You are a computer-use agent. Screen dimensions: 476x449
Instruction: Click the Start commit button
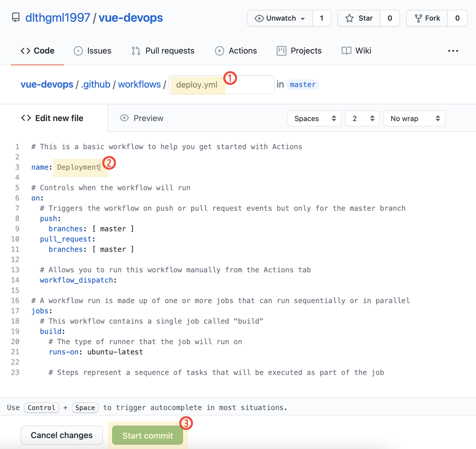pyautogui.click(x=148, y=435)
